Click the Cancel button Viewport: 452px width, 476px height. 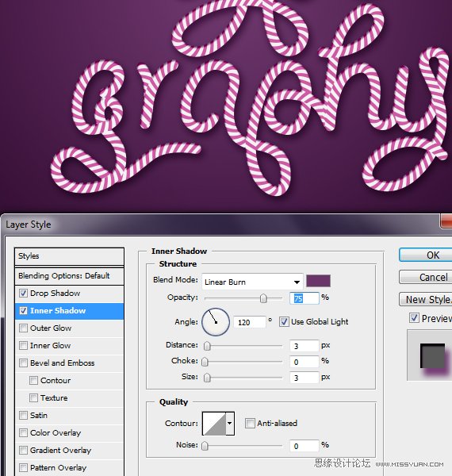426,277
